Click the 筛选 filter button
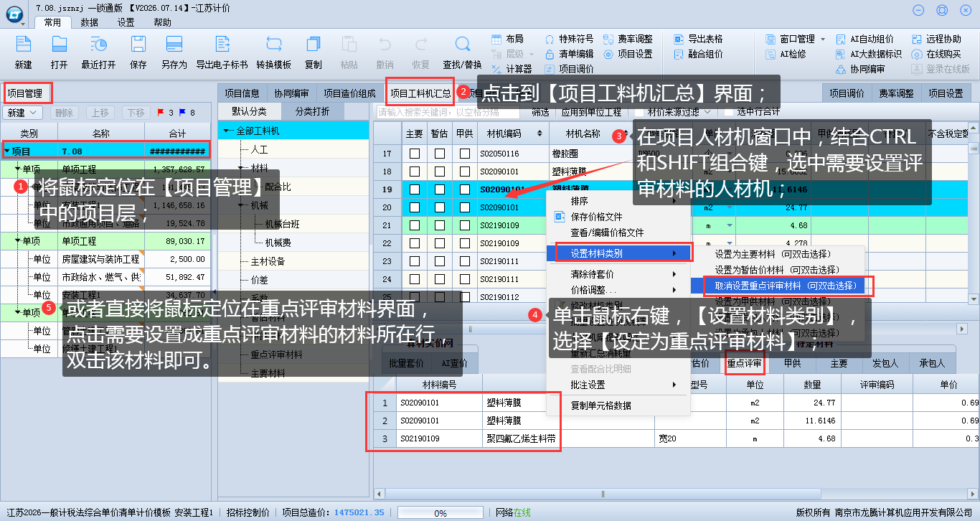Viewport: 980px width, 521px height. [540, 112]
